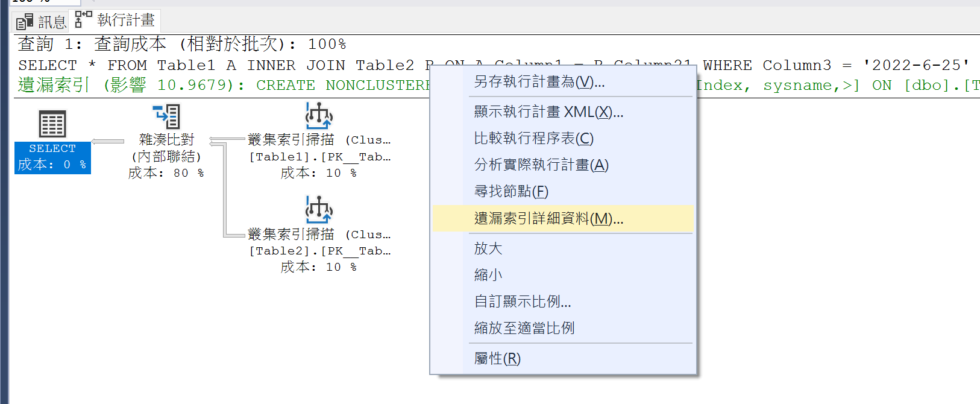Click the 訊息 tab icon

(25, 22)
